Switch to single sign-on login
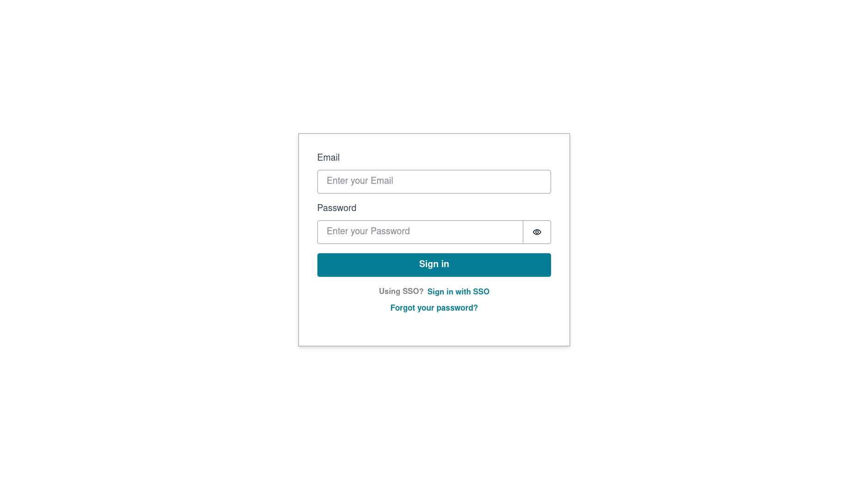 click(458, 292)
